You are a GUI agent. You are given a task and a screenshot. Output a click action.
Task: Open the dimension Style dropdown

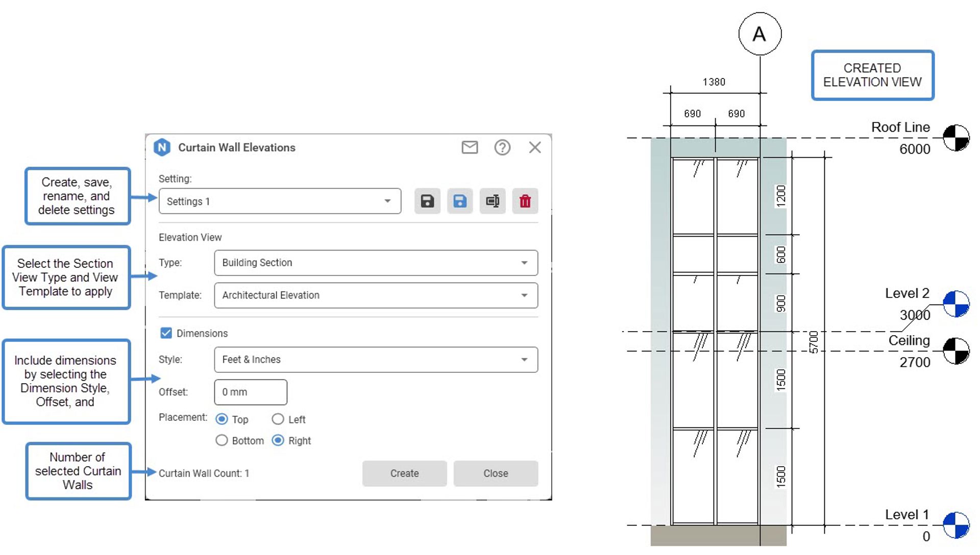click(x=376, y=359)
